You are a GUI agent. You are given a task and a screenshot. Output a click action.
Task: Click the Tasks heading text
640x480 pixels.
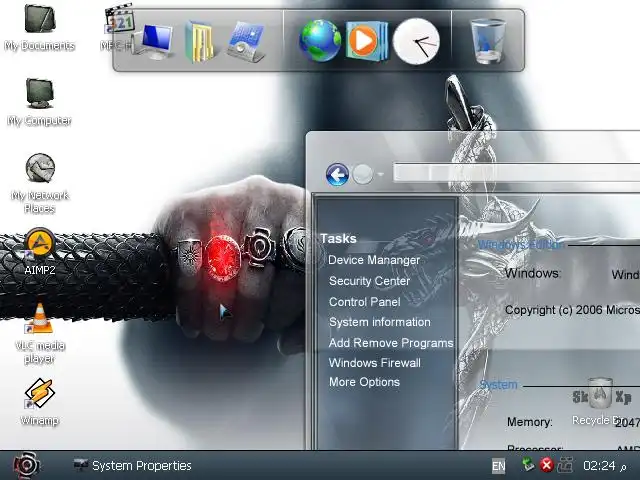pos(338,238)
